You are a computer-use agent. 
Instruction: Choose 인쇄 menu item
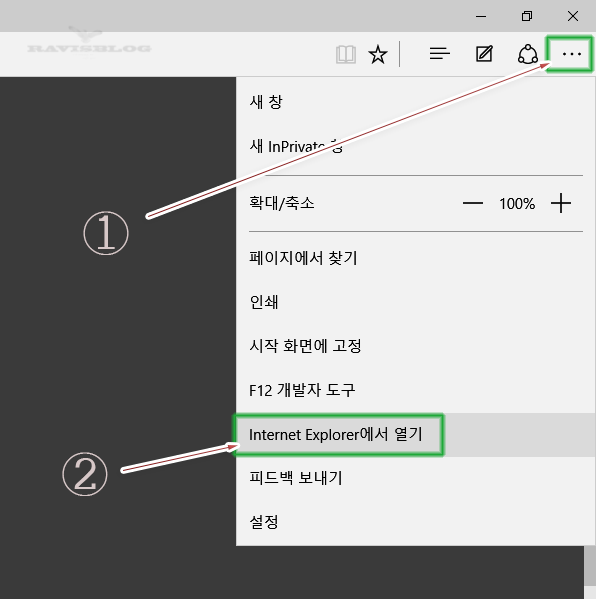tap(415, 302)
